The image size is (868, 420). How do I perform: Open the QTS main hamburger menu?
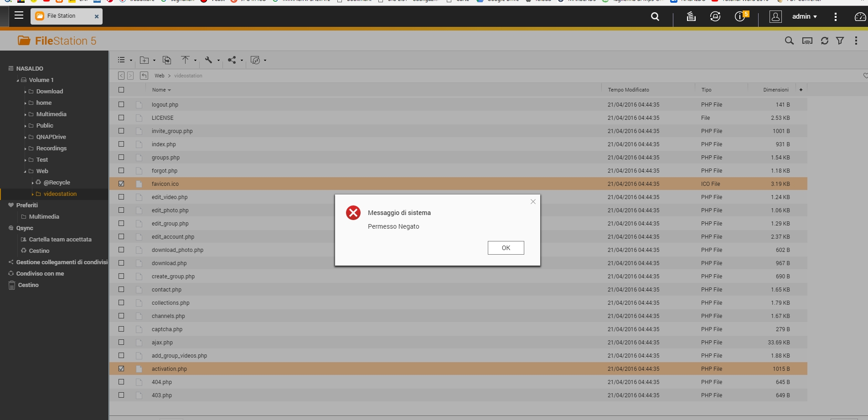[19, 15]
